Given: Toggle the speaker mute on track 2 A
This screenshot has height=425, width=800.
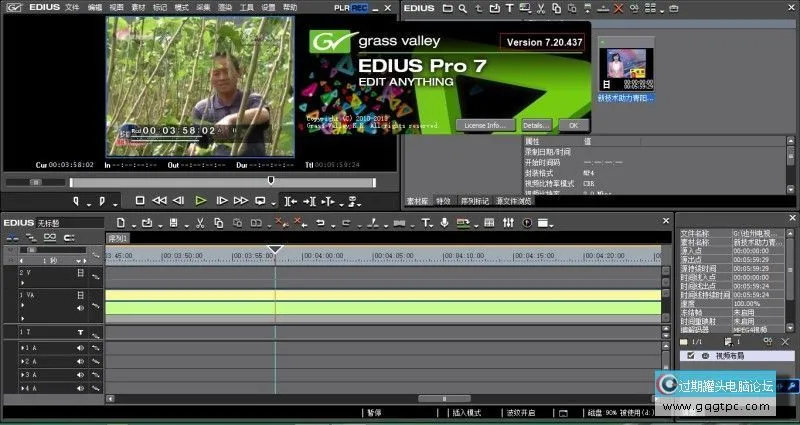Looking at the screenshot, I should click(81, 361).
